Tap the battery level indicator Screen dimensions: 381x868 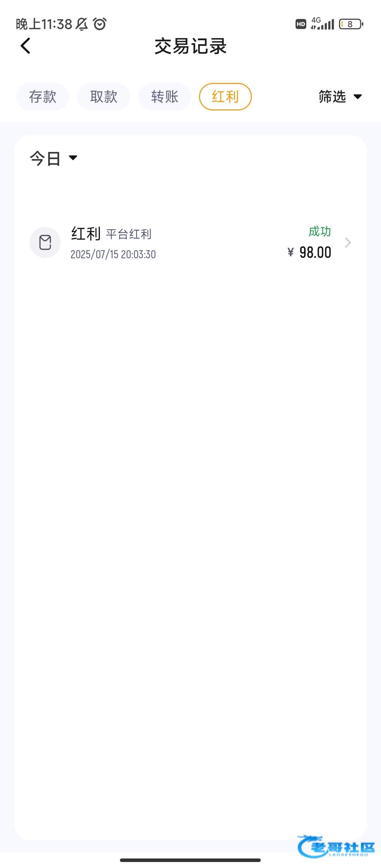click(x=351, y=24)
